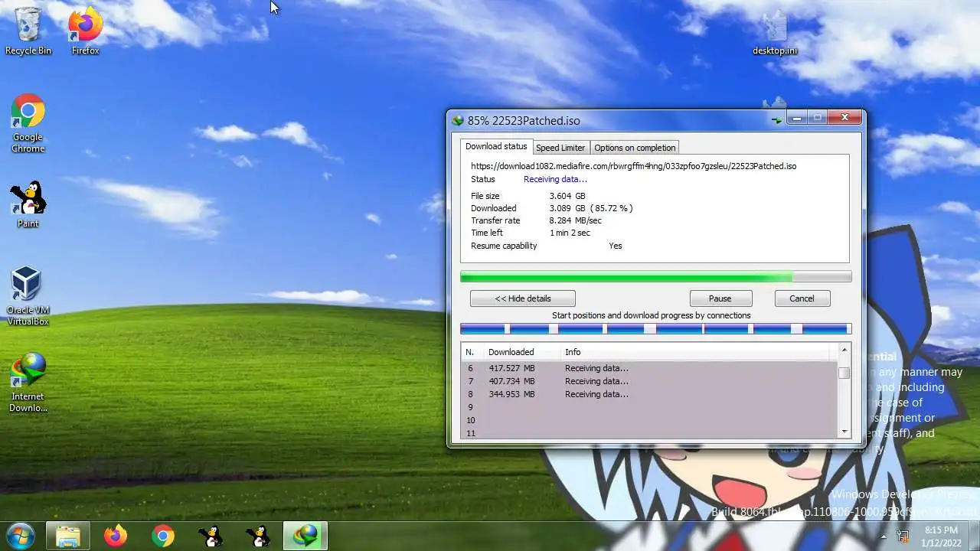980x551 pixels.
Task: Select connection row 6 with 417.527 MB
Action: click(649, 368)
